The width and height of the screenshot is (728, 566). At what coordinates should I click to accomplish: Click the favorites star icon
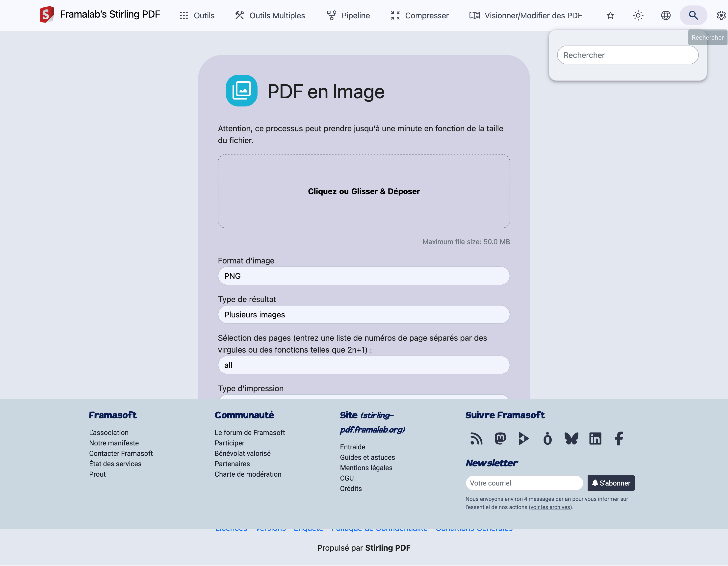(610, 15)
